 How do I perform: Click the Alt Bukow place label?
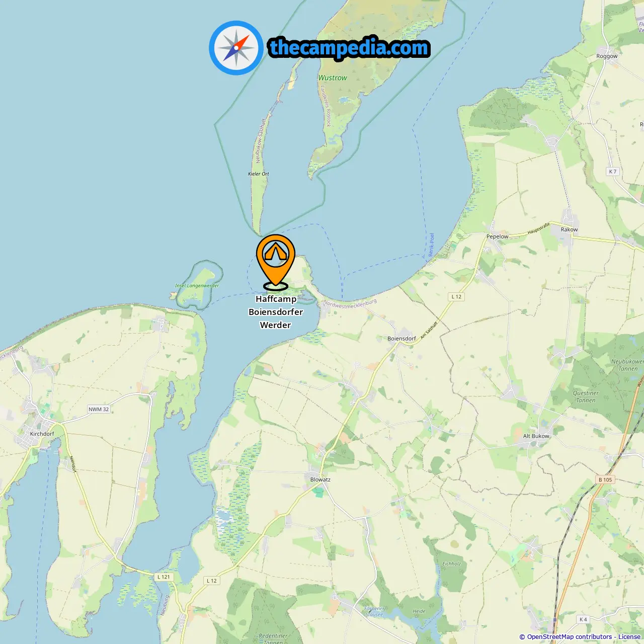coord(536,436)
